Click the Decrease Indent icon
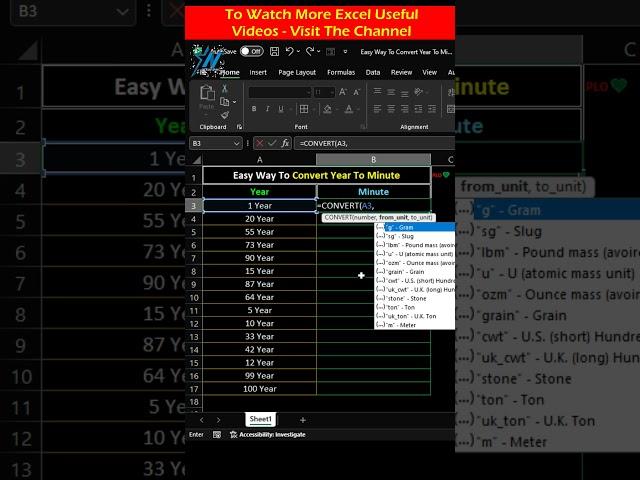Viewport: 640px width, 480px height. click(x=418, y=109)
